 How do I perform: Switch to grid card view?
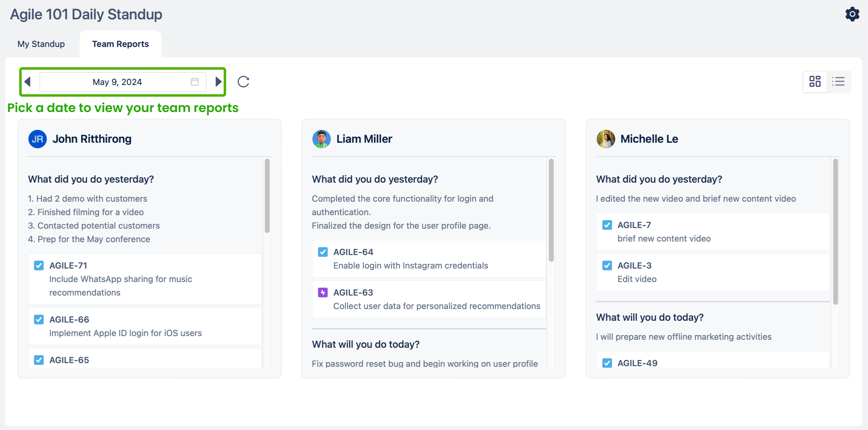point(815,81)
